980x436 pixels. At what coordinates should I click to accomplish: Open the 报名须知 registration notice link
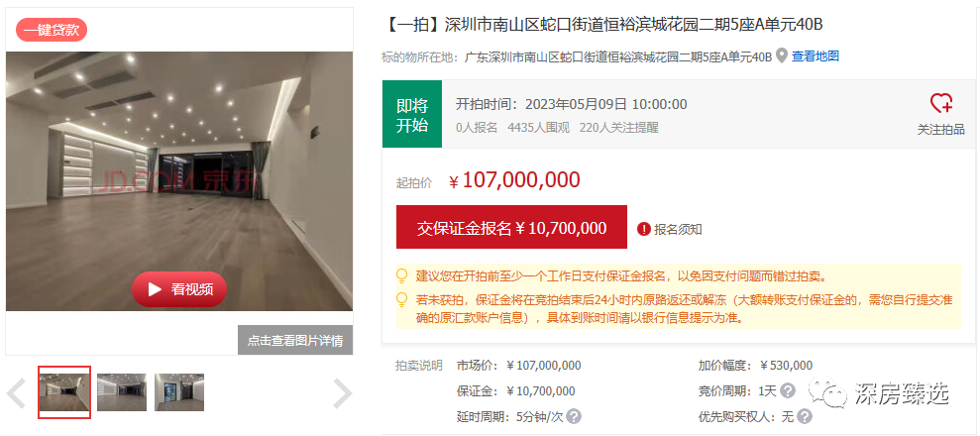point(678,229)
